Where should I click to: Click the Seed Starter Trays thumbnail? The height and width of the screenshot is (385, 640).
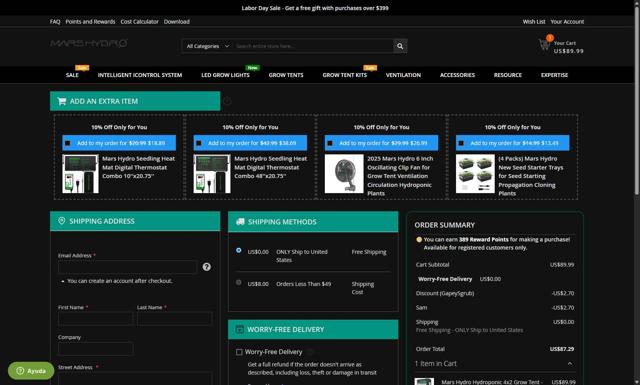coord(475,174)
